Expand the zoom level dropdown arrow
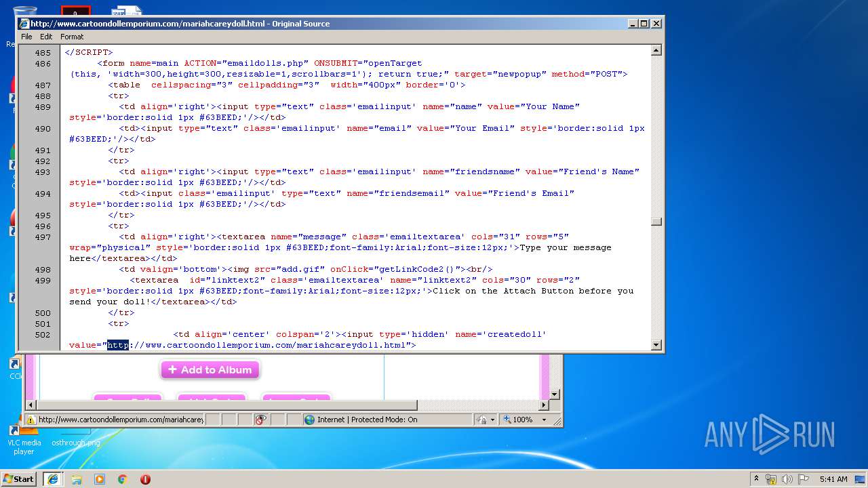 (544, 420)
